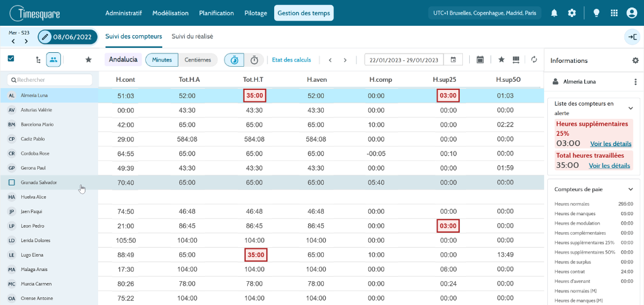Image resolution: width=644 pixels, height=305 pixels.
Task: Refresh the counters with reload icon
Action: click(x=534, y=60)
